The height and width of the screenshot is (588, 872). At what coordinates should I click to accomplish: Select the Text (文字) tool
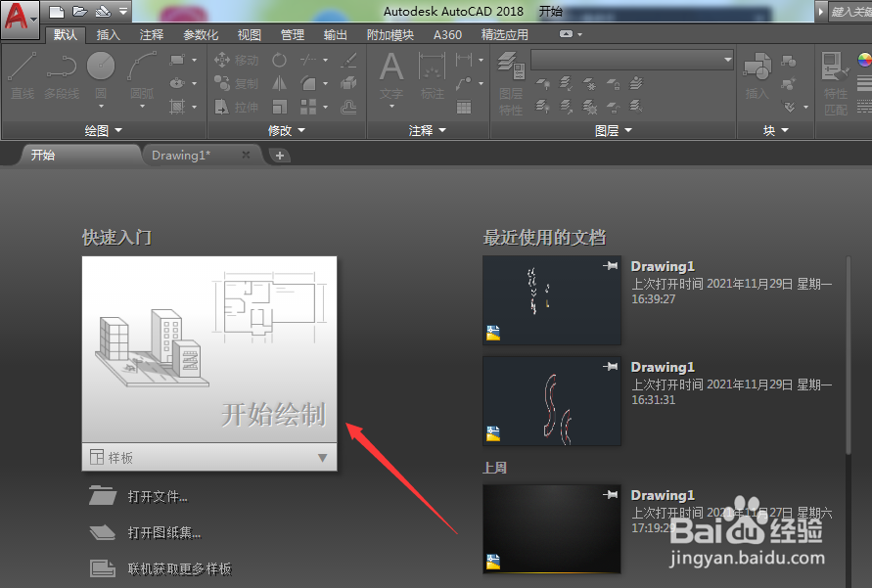tap(391, 76)
